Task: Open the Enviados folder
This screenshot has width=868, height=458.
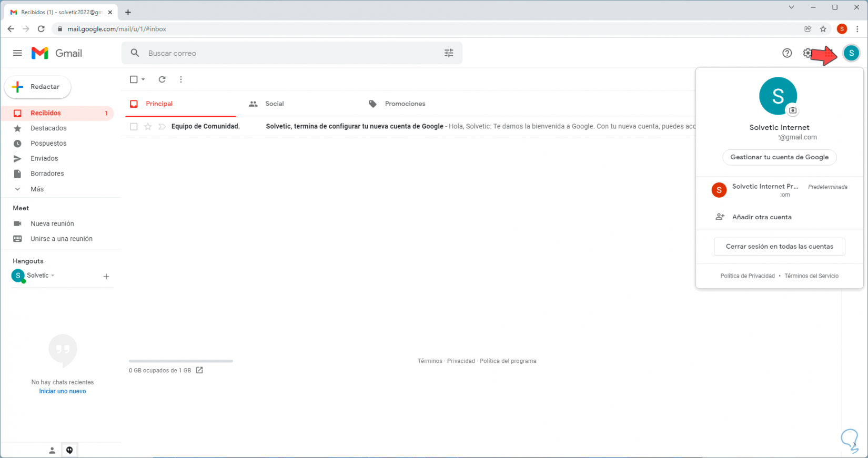Action: tap(57, 159)
